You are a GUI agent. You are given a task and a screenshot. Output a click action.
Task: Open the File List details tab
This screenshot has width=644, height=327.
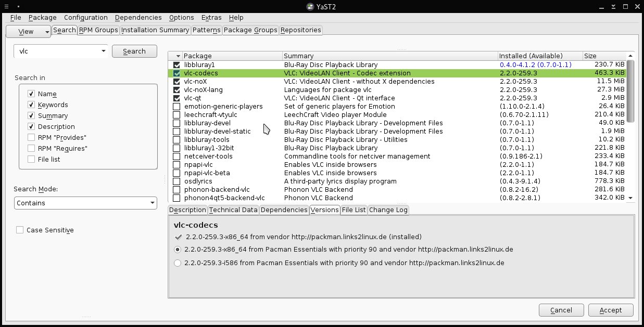coord(354,210)
